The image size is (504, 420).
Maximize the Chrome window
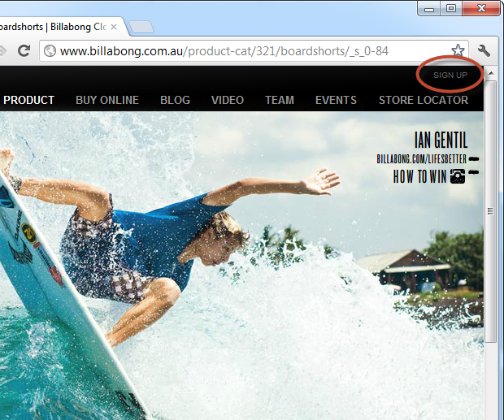tap(451, 9)
